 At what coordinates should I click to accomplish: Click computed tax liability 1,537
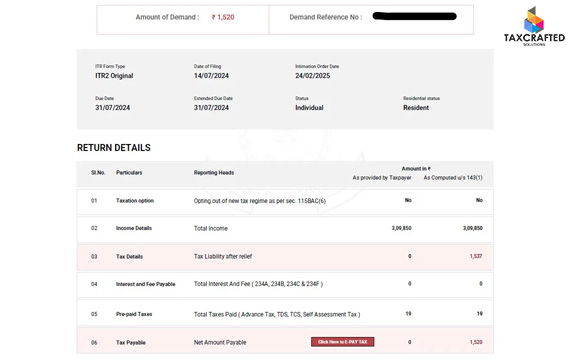click(476, 256)
